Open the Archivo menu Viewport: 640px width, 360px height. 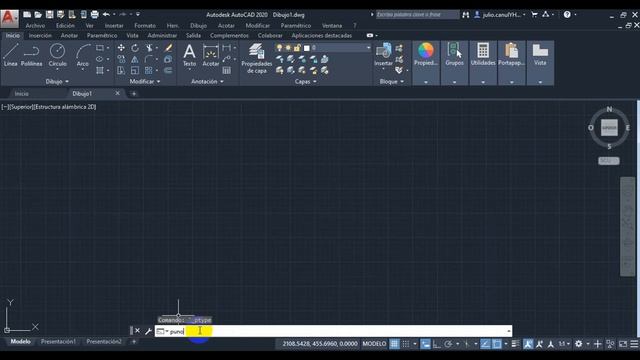[36, 26]
